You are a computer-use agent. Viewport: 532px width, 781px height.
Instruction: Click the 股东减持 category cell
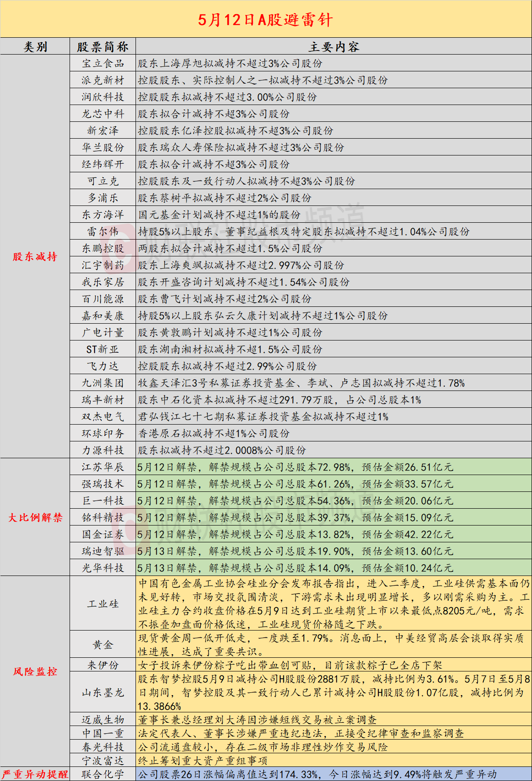[35, 256]
